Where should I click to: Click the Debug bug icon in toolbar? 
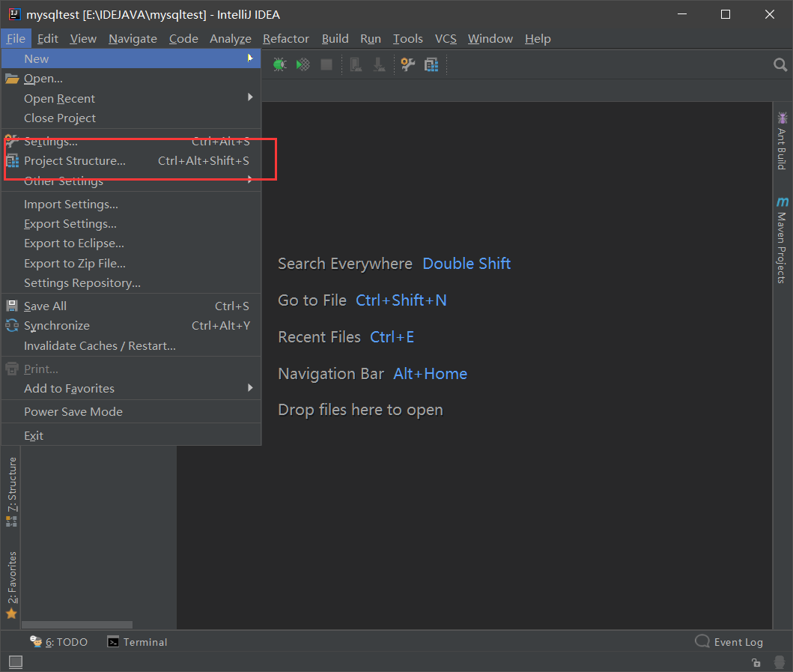pos(279,64)
